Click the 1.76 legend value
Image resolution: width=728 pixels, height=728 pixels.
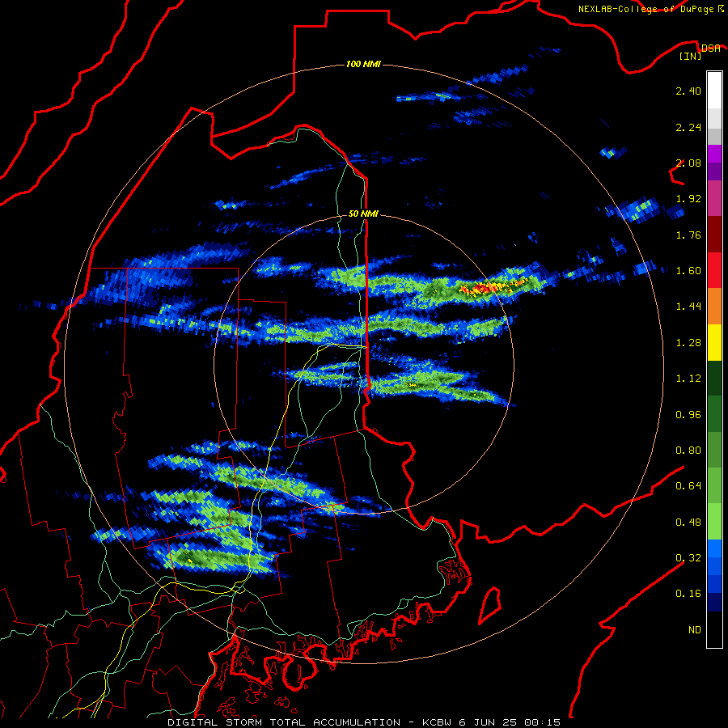click(688, 235)
